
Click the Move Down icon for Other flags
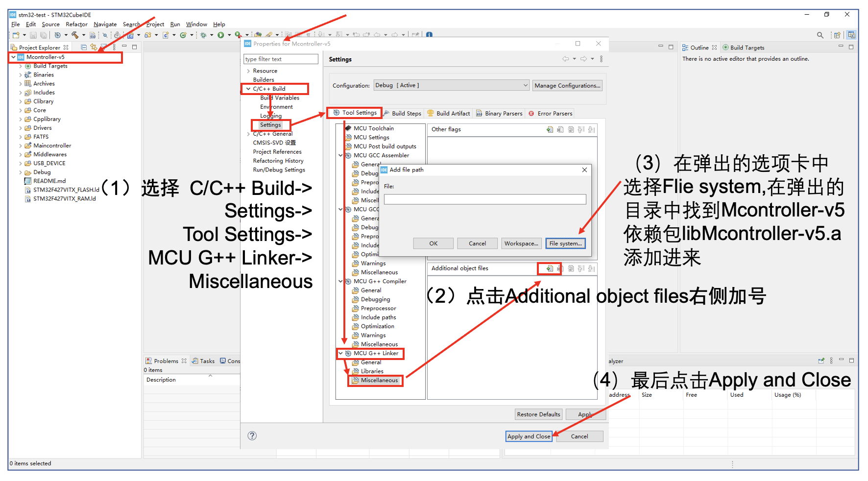point(591,130)
